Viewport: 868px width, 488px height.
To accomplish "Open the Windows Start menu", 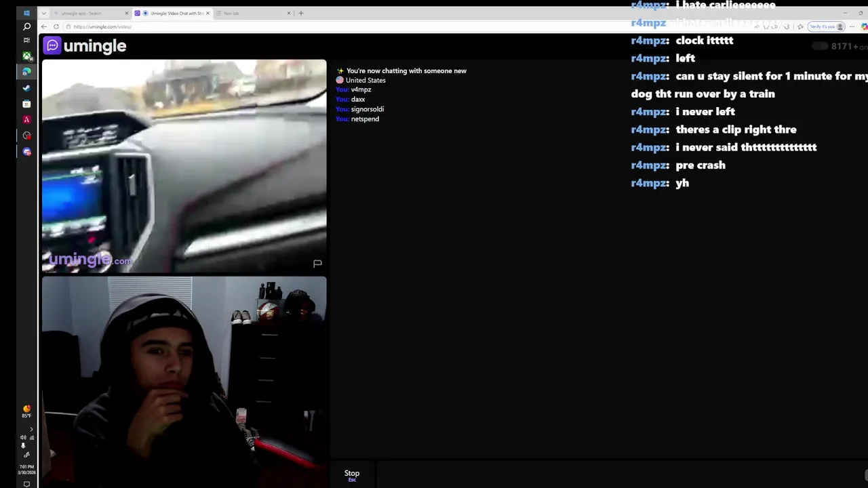I will coord(26,13).
